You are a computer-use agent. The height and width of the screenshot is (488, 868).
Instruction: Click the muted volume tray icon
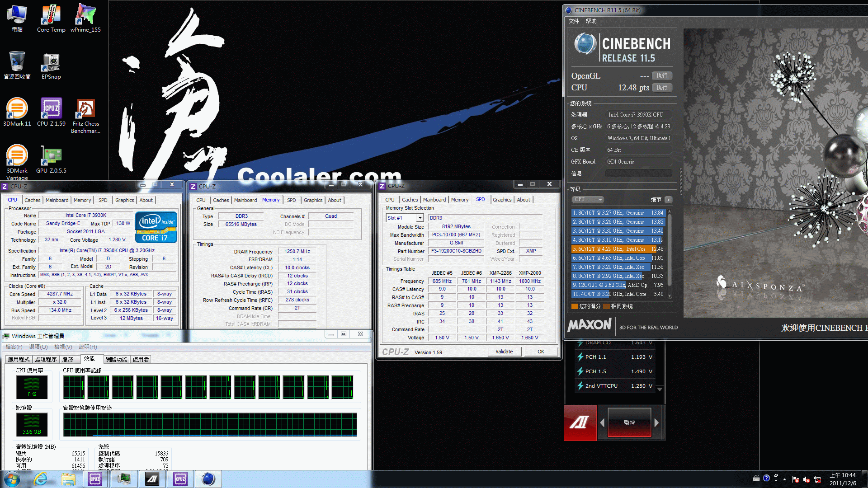806,479
